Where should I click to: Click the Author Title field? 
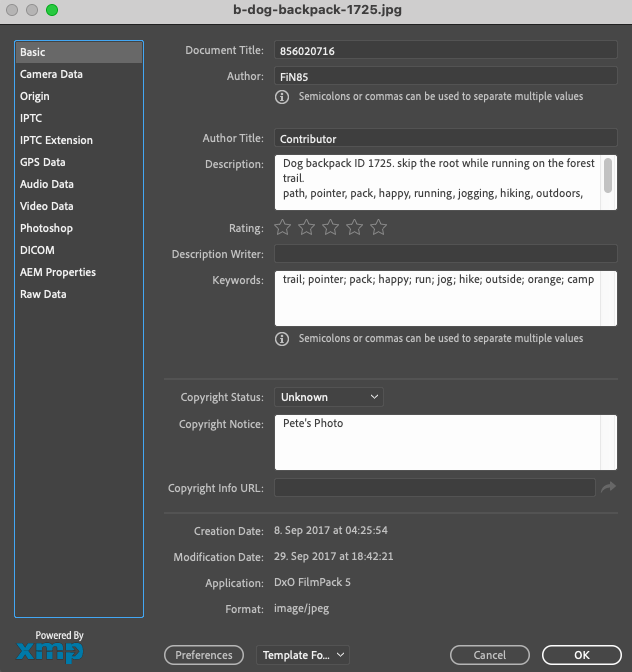click(x=446, y=138)
